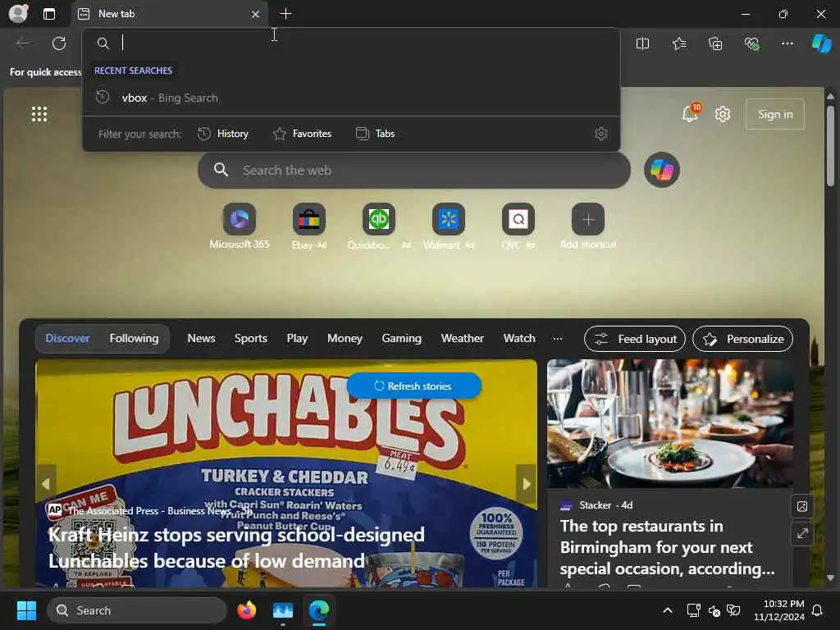Viewport: 840px width, 630px height.
Task: Select vbox recent search suggestion
Action: point(351,98)
